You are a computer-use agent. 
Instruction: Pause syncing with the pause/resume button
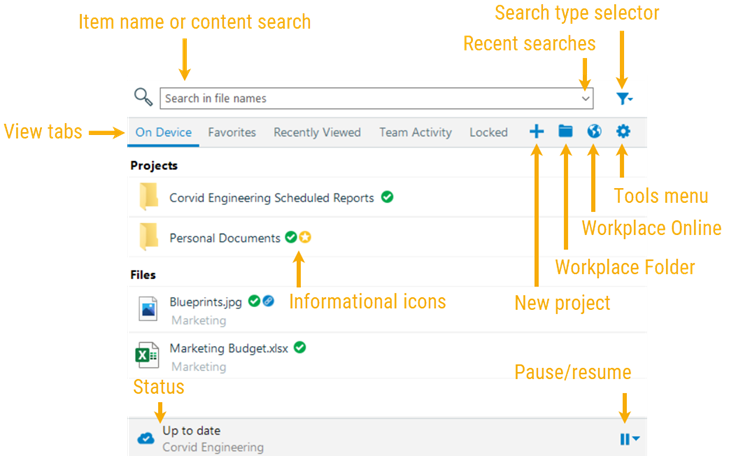[x=627, y=438]
